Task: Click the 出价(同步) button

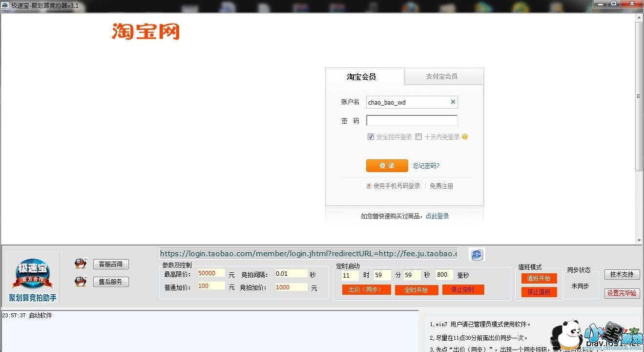Action: 366,289
